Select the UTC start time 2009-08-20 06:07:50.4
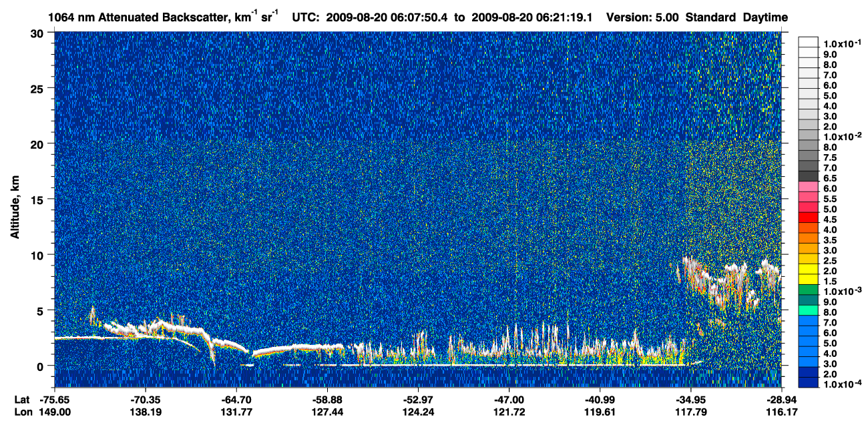 click(x=387, y=17)
